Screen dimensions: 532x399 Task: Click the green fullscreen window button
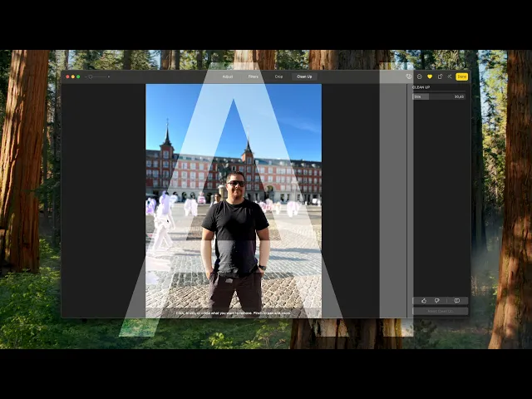(78, 77)
